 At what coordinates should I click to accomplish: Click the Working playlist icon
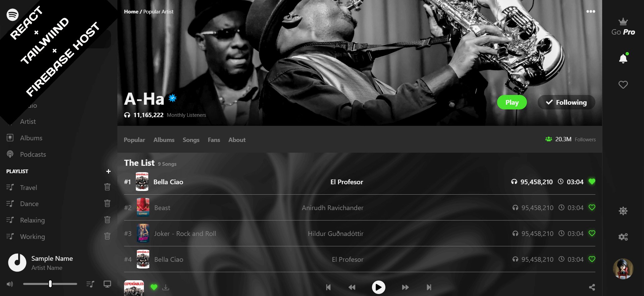(10, 236)
